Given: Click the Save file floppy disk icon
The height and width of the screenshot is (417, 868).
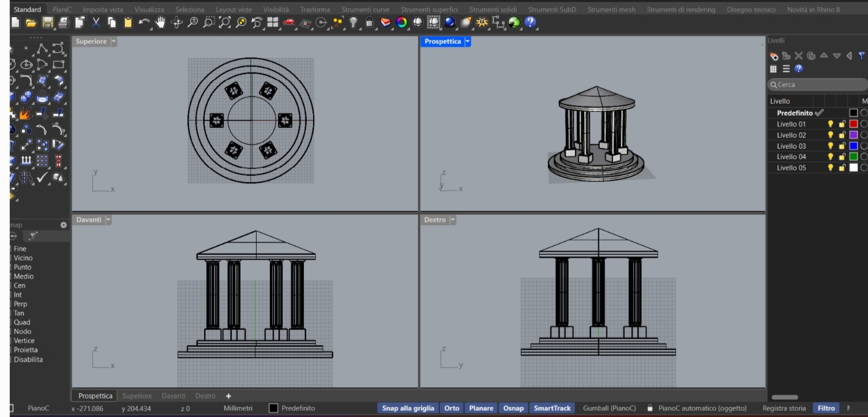Looking at the screenshot, I should tap(47, 22).
